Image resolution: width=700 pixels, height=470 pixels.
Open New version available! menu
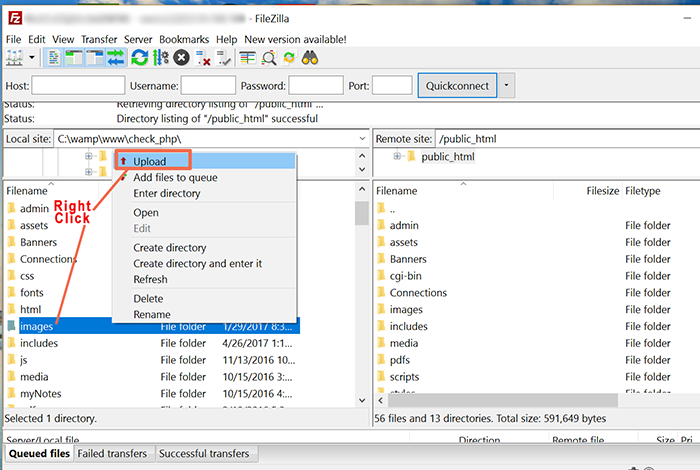click(x=295, y=39)
